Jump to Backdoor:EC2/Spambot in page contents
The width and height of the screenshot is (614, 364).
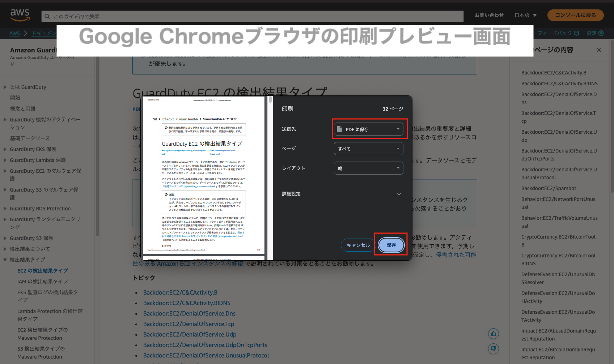pos(549,188)
